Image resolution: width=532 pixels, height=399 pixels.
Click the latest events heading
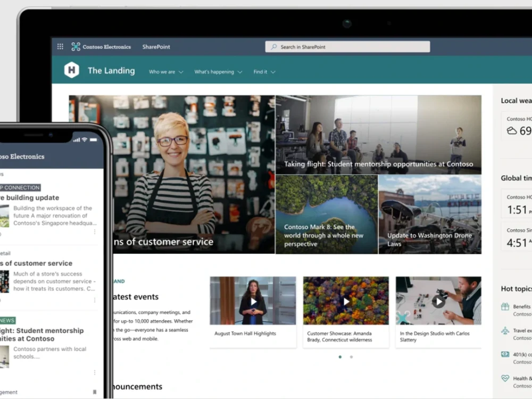136,297
